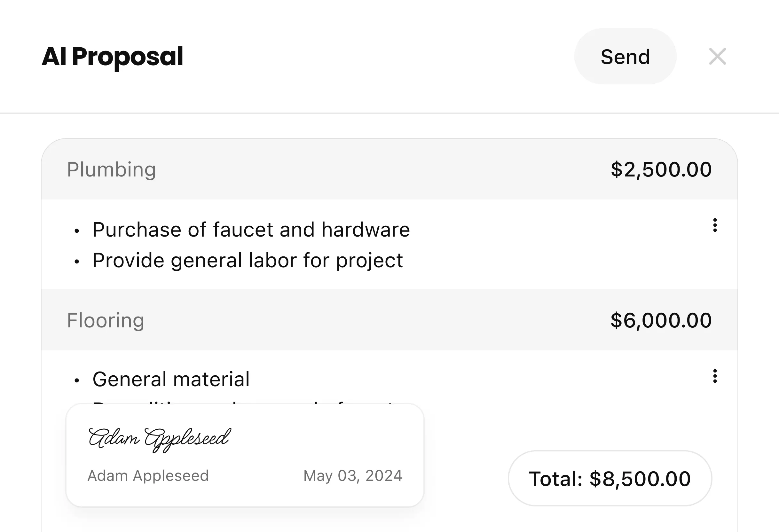Click the X icon to dismiss the proposal
779x532 pixels.
pyautogui.click(x=717, y=56)
